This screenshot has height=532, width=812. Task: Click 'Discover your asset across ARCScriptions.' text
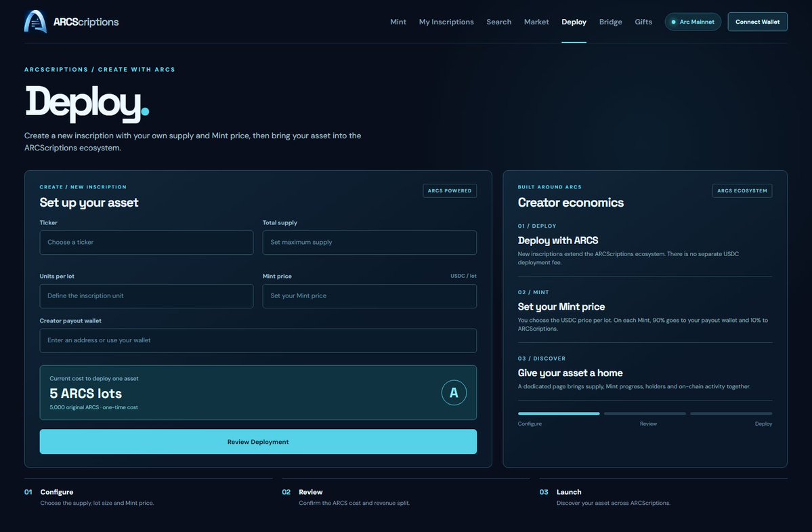613,503
